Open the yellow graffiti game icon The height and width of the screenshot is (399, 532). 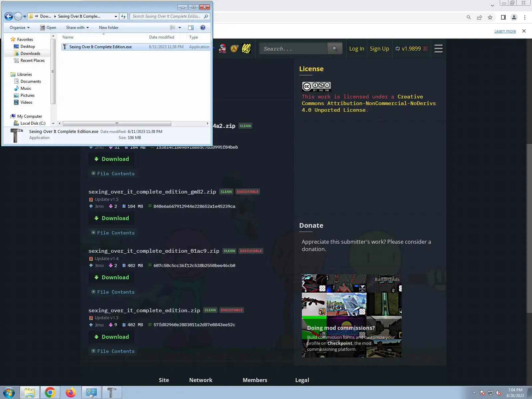[246, 49]
